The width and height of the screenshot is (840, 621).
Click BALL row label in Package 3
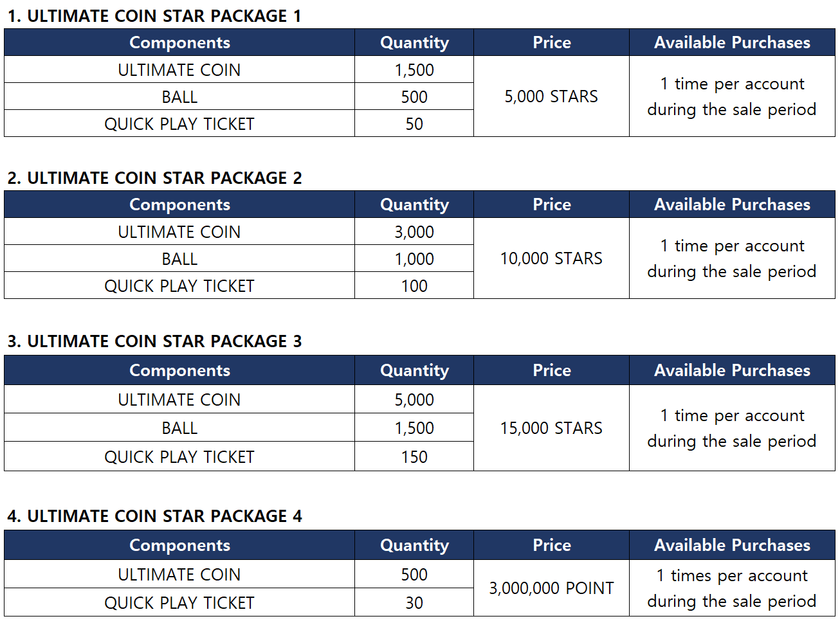click(179, 428)
